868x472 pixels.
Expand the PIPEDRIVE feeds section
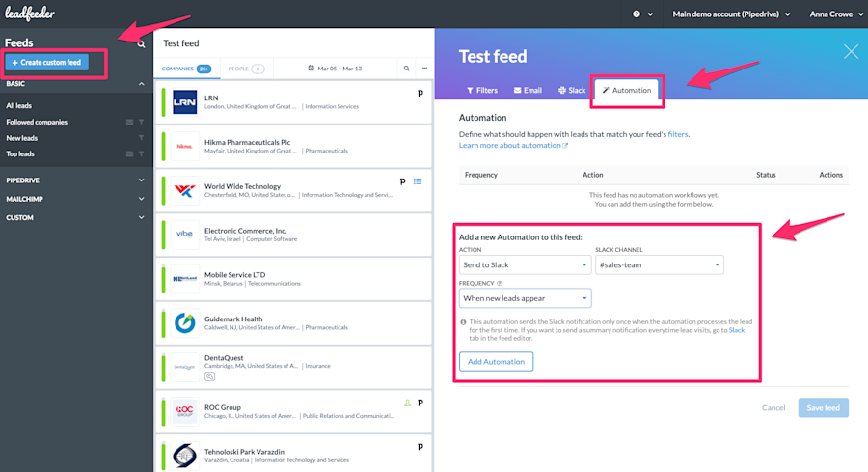pos(141,180)
